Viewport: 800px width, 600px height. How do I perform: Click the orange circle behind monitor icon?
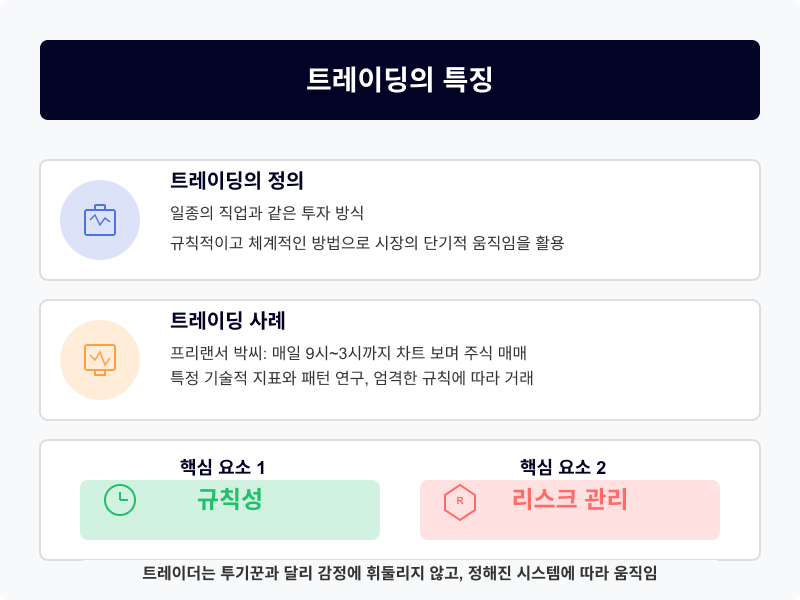click(x=100, y=360)
